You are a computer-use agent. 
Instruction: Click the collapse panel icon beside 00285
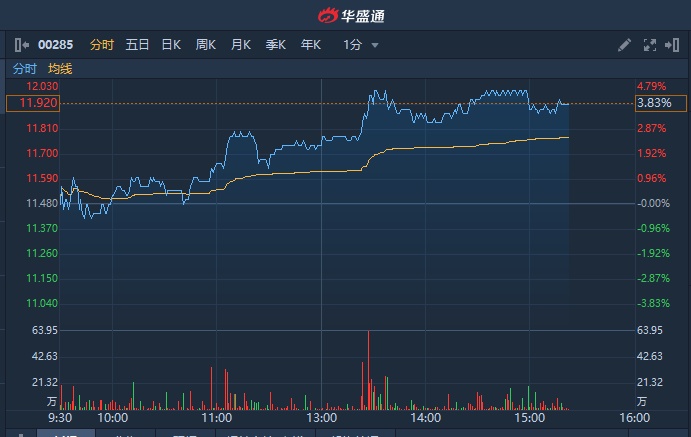(x=22, y=45)
